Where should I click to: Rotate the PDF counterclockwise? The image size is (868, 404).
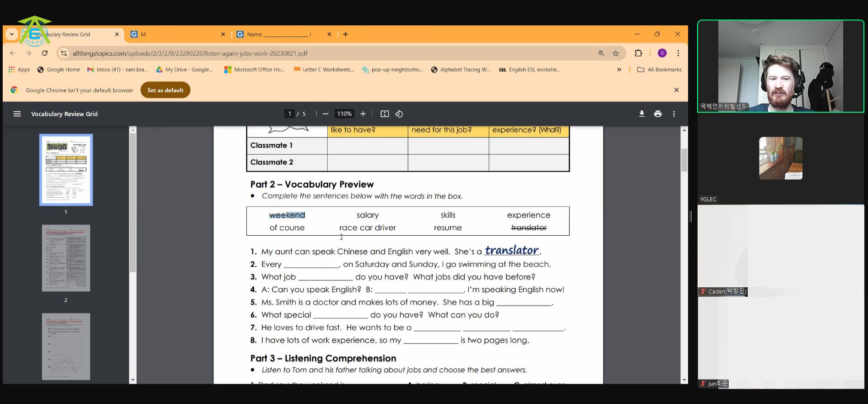pyautogui.click(x=399, y=114)
